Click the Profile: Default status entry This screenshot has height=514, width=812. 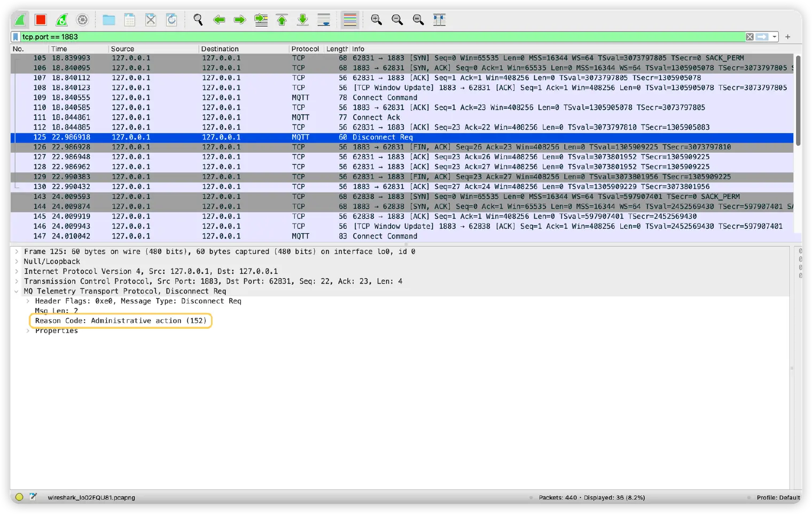coord(778,497)
